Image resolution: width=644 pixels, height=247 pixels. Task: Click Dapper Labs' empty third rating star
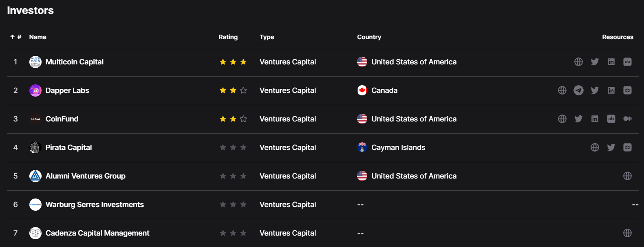click(243, 90)
